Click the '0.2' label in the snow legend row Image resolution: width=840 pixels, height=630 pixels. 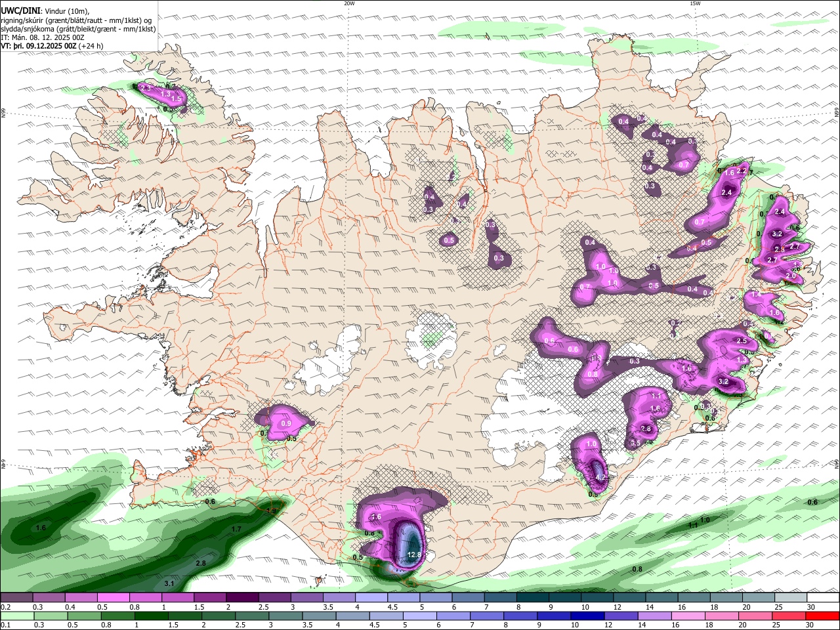[5, 607]
